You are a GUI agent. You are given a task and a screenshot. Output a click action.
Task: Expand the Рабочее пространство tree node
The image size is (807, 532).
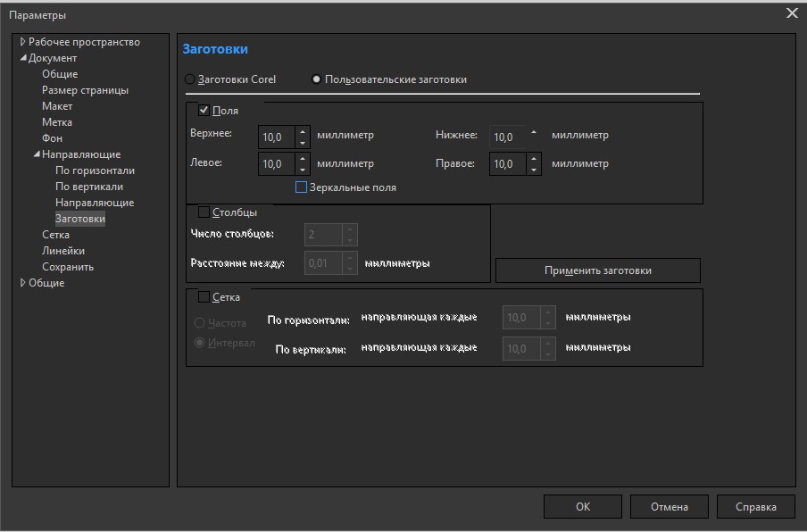tap(23, 42)
